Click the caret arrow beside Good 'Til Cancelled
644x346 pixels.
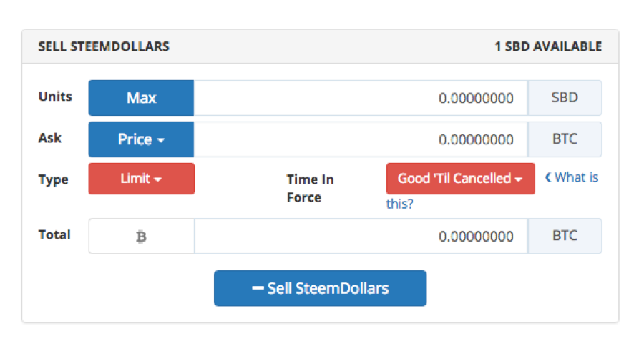coord(519,179)
